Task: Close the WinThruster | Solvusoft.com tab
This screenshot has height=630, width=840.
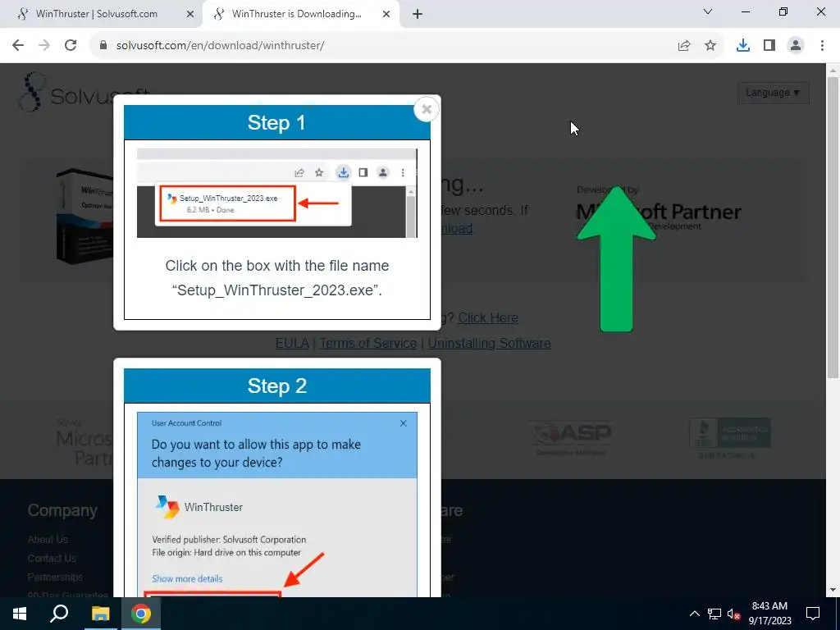Action: (190, 15)
